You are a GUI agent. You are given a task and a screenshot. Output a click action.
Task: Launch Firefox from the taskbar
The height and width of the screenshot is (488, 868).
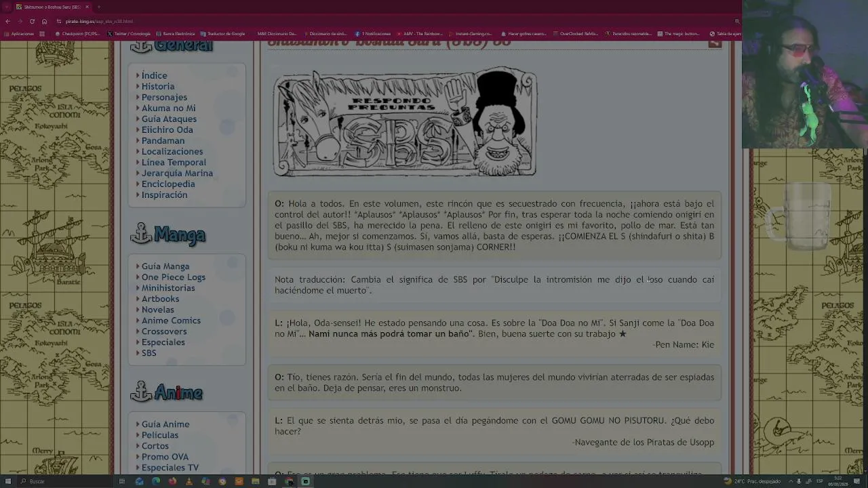click(172, 481)
